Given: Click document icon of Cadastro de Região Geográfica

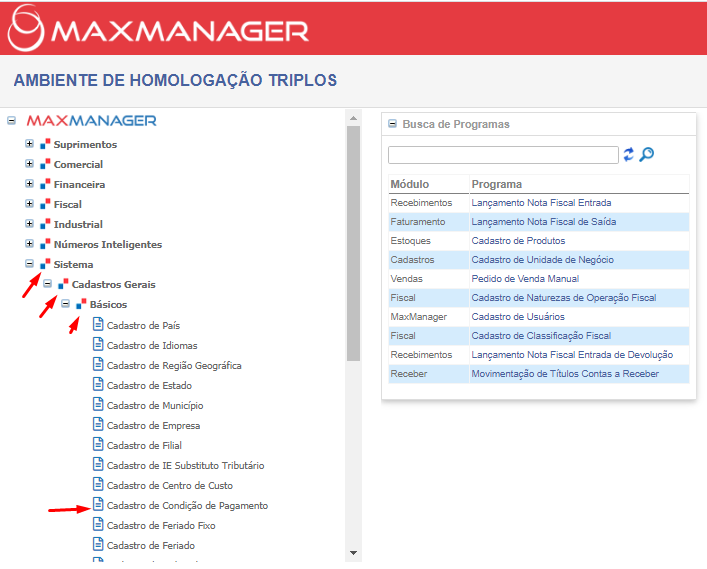Looking at the screenshot, I should (x=98, y=364).
